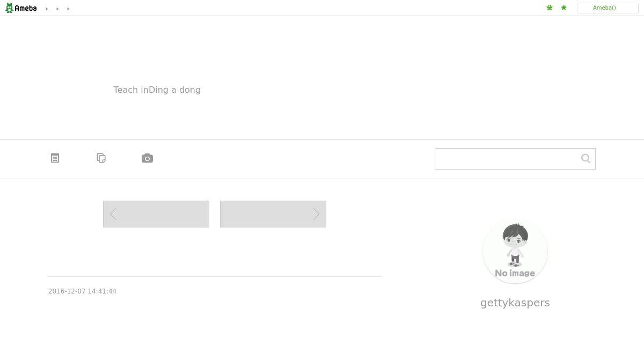Viewport: 644px width, 338px height.
Task: Go to previous article button
Action: tap(156, 214)
